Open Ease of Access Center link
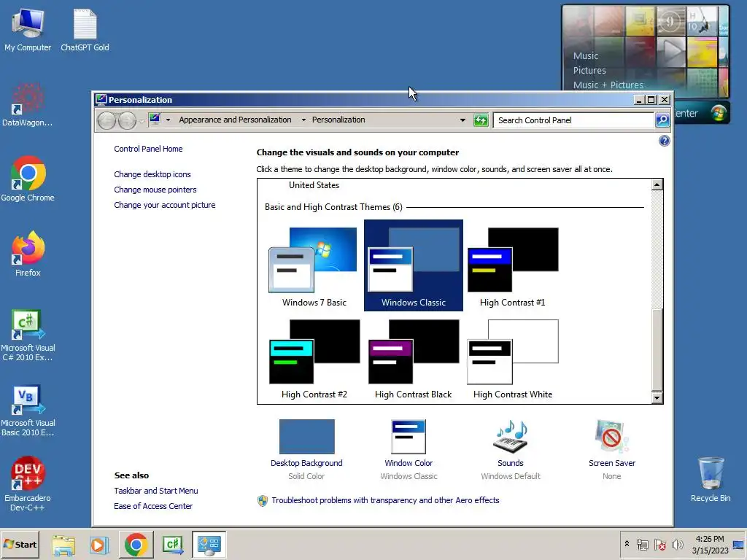Screen dimensions: 747x560 point(153,506)
